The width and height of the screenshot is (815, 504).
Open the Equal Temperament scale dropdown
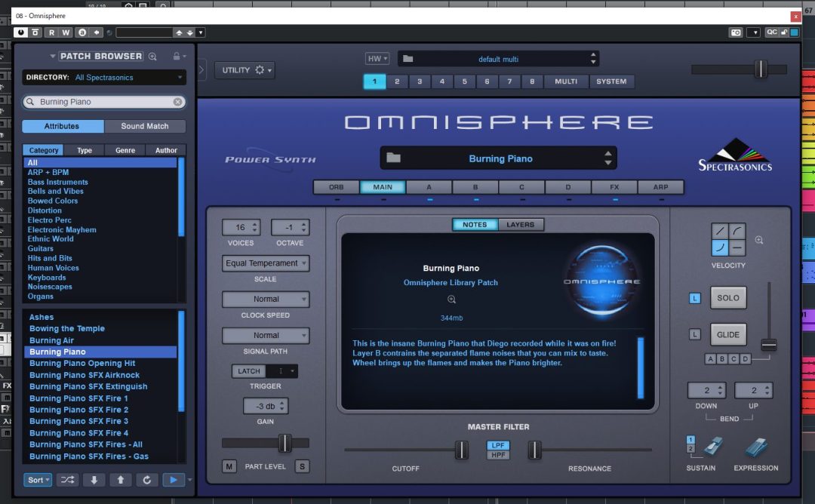click(x=266, y=263)
